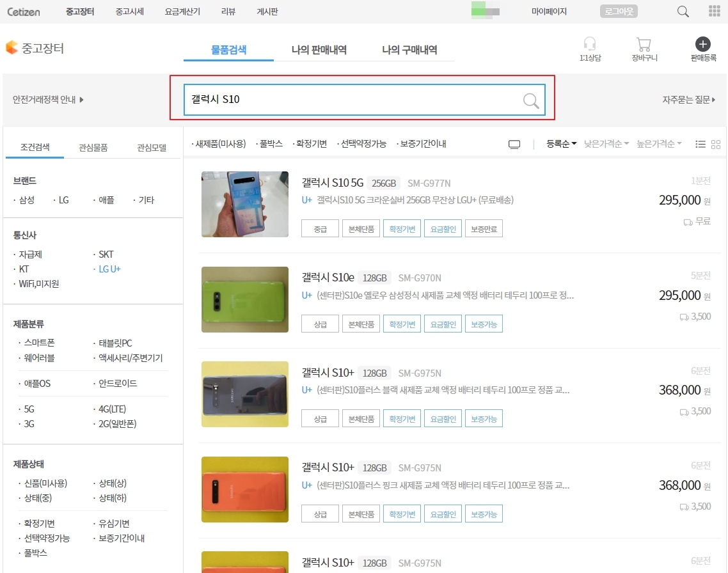Open 중고시세 in top menu

(129, 12)
